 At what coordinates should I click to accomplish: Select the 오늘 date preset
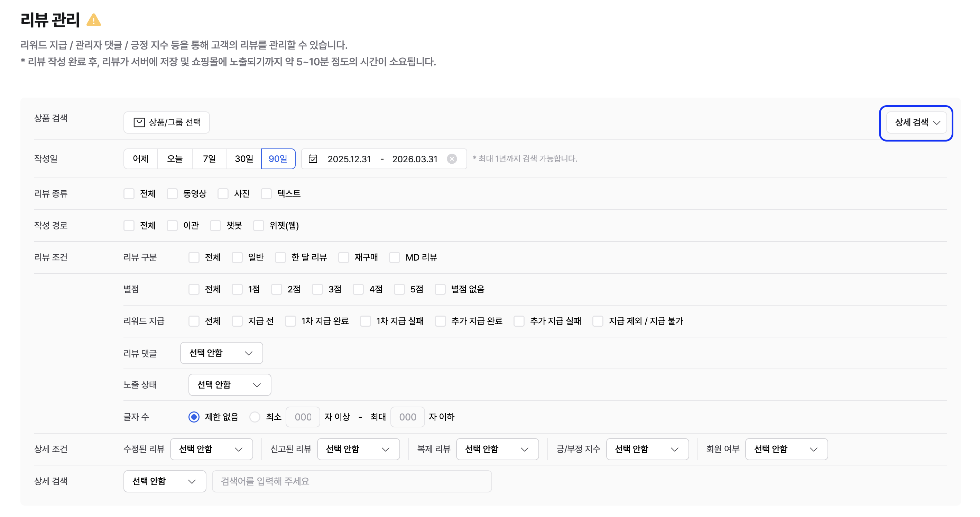click(x=175, y=159)
